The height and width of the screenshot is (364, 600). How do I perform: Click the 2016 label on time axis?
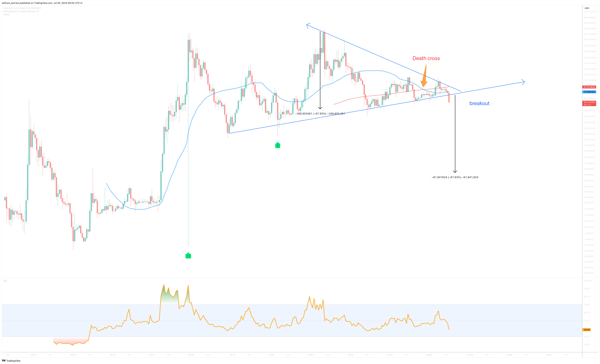point(113,355)
